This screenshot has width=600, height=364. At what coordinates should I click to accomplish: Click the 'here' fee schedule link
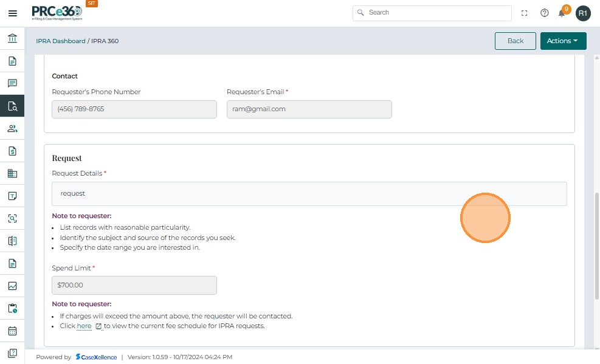[x=84, y=326]
